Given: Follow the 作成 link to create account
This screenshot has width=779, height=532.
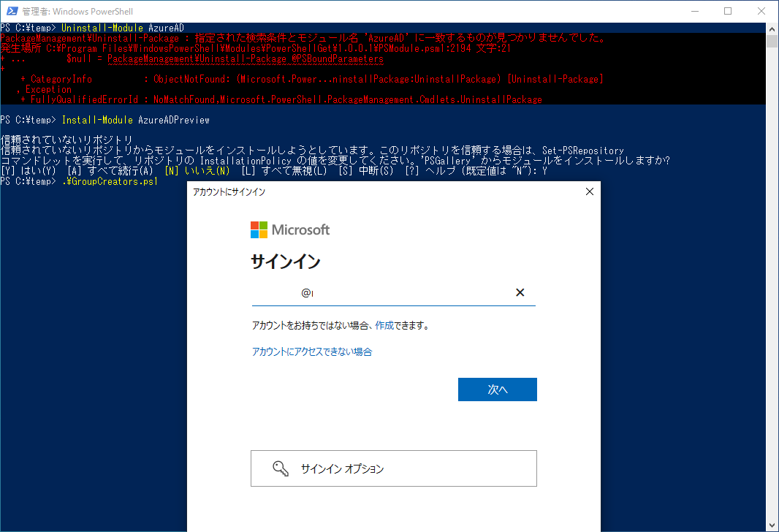Looking at the screenshot, I should click(384, 325).
